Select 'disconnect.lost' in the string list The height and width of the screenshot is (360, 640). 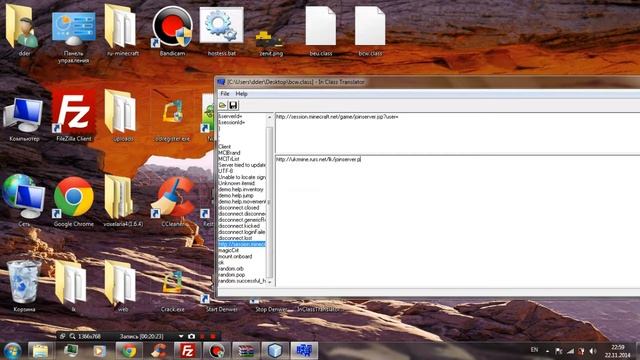(x=236, y=238)
